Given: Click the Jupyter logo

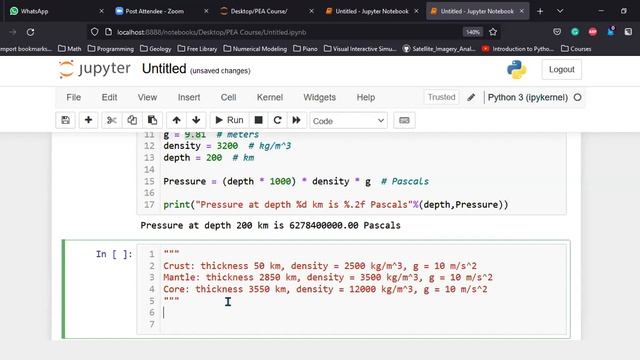Looking at the screenshot, I should (95, 69).
